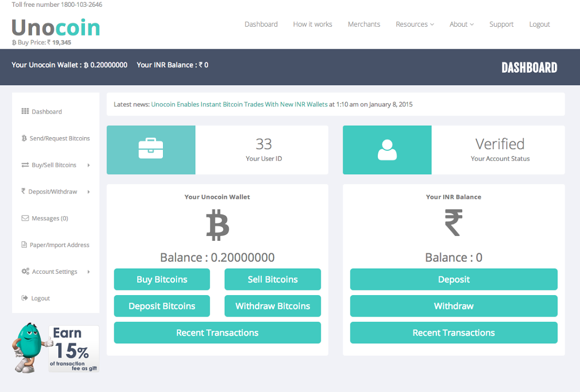The height and width of the screenshot is (392, 580).
Task: Click the gears icon beside Account Settings
Action: tap(25, 271)
